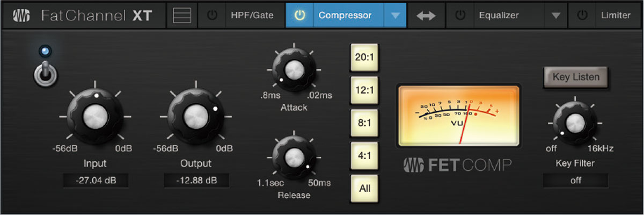Toggle the Equalizer power button
The image size is (644, 215).
coord(460,16)
